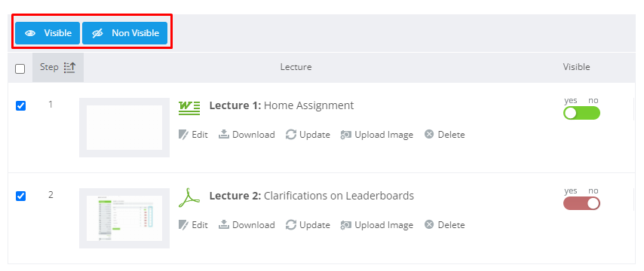The image size is (644, 271).
Task: Click the Visible button with eye icon
Action: pos(48,33)
